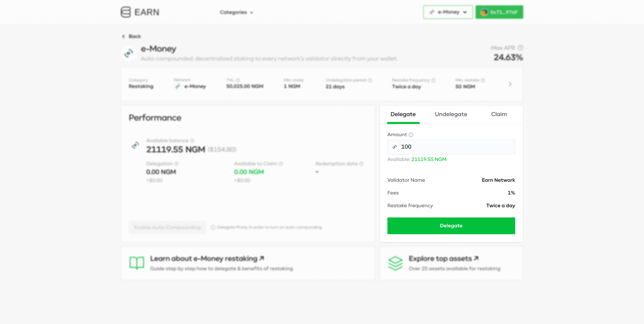
Task: Click the Twice a day value in delegate panel
Action: point(500,206)
